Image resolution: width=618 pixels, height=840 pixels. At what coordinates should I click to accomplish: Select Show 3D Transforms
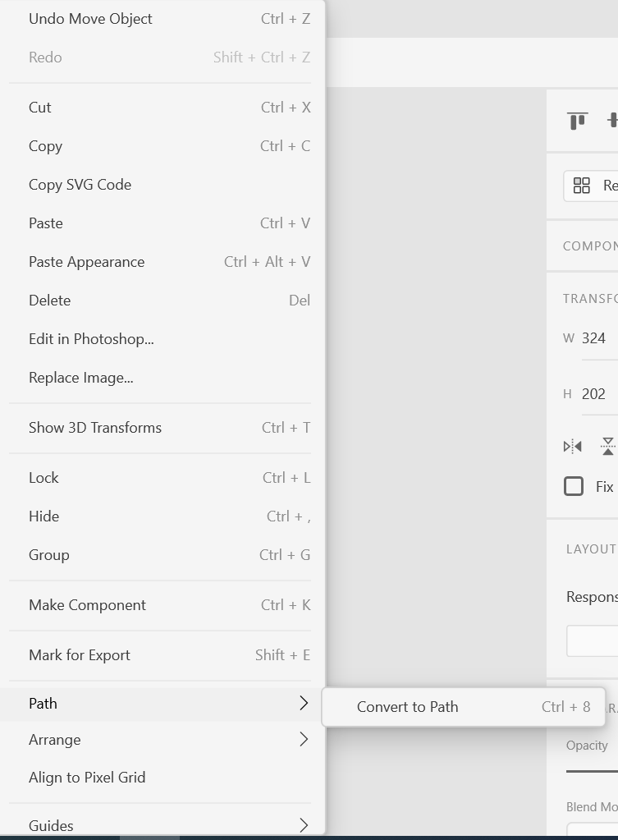[96, 427]
